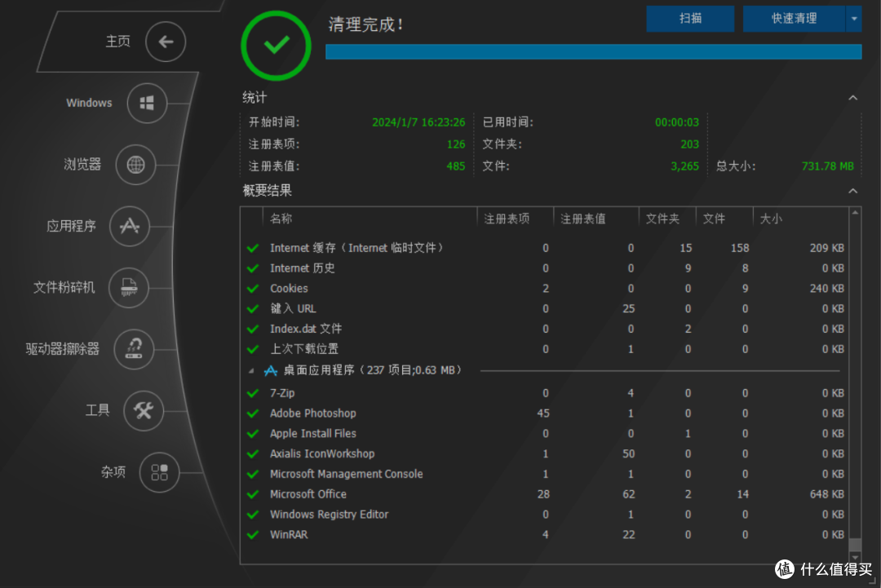This screenshot has width=881, height=588.
Task: Open the Windows cleaning section icon
Action: (x=147, y=104)
